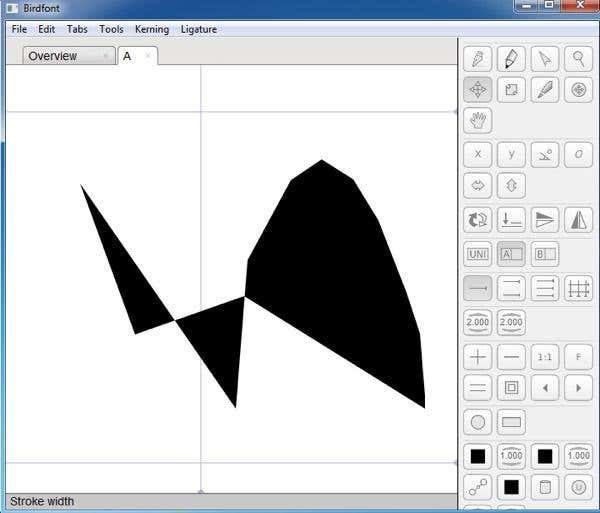Click the first black stroke color swatch
Viewport: 600px width, 513px height.
coord(478,456)
